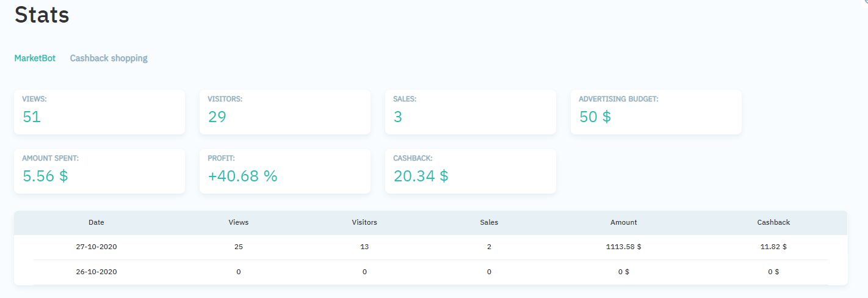Viewport: 868px width, 298px height.
Task: Click the amount 0 $ cell for 26-10-2020
Action: 624,272
